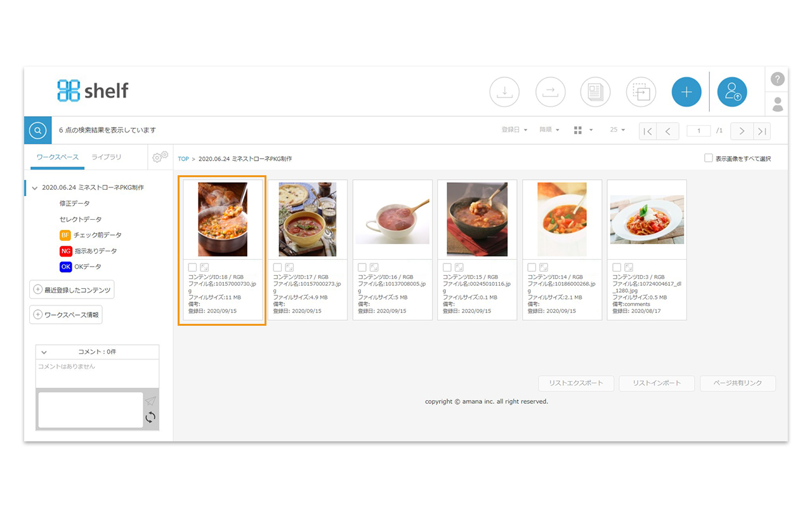Open the 25 items-per-page dropdown
Viewport: 812px width, 508px height.
(617, 130)
